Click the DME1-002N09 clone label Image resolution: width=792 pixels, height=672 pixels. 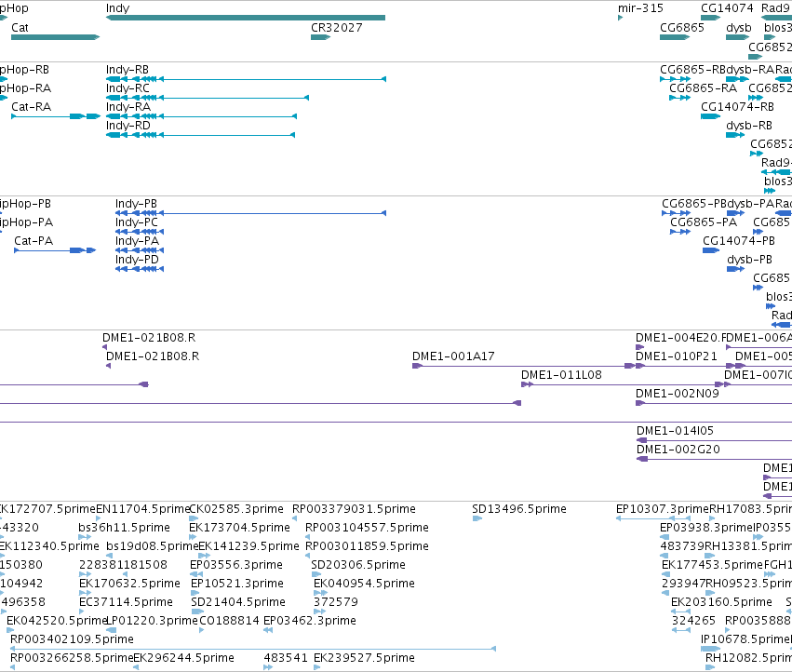click(x=678, y=394)
